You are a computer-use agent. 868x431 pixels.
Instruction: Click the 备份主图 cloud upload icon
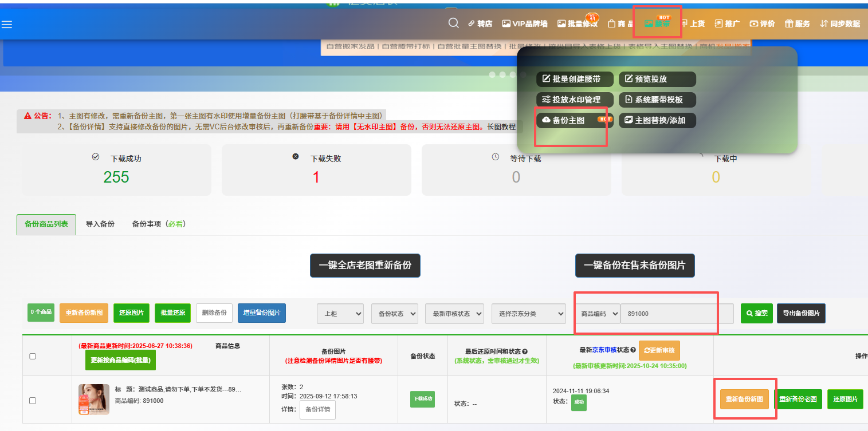point(546,120)
